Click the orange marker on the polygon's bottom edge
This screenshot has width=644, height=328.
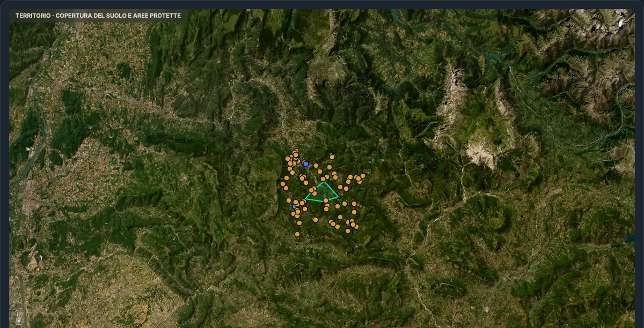[x=326, y=200]
